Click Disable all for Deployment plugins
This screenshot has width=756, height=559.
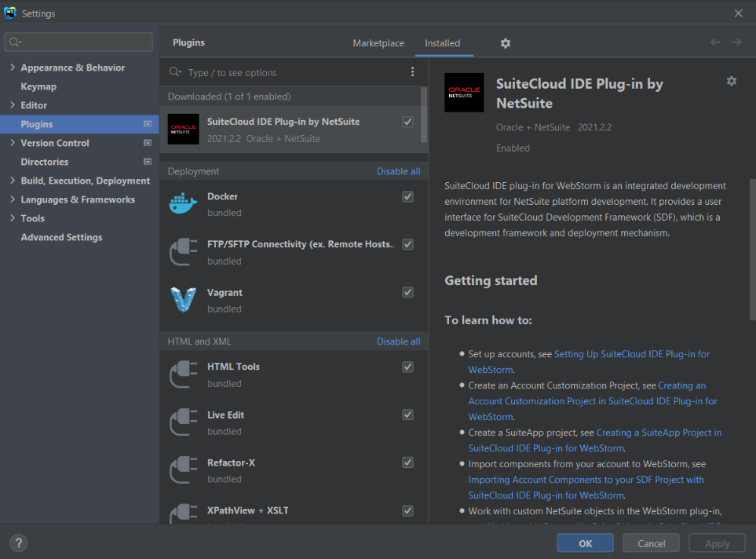point(398,171)
